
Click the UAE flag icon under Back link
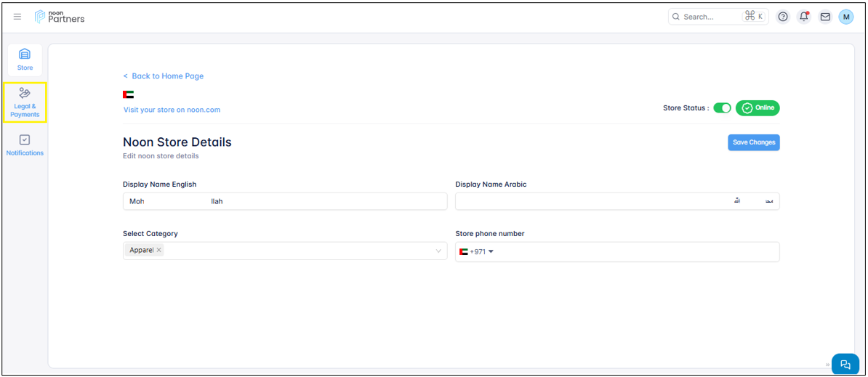(129, 94)
